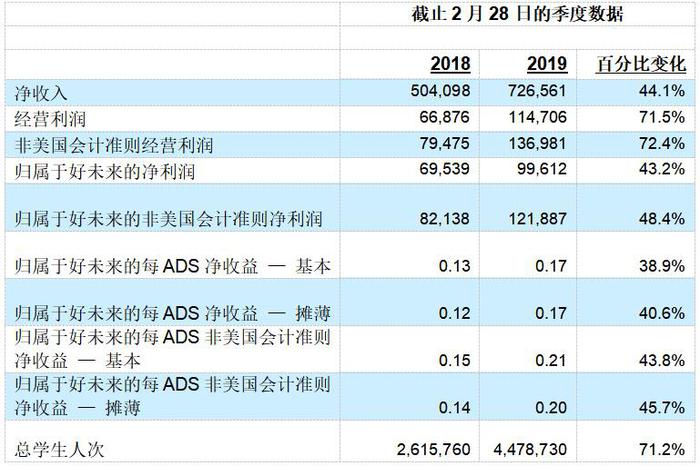
Task: Select the 经营利润 row label
Action: pyautogui.click(x=50, y=119)
